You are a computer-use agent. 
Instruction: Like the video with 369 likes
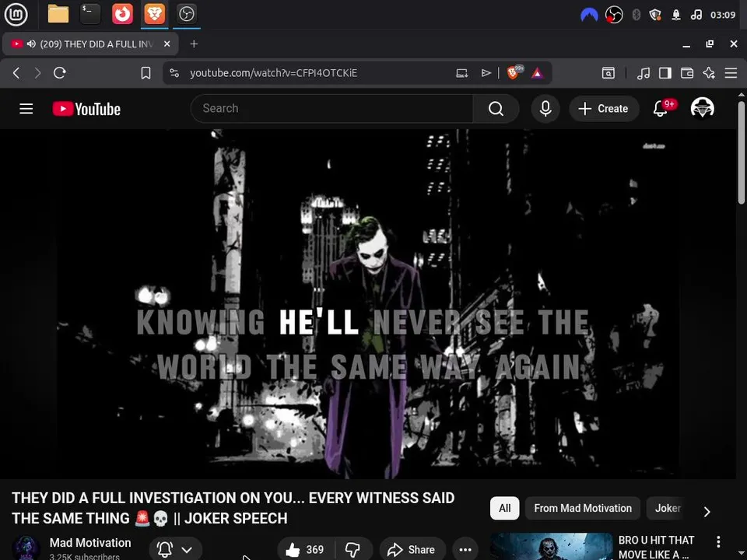(305, 550)
